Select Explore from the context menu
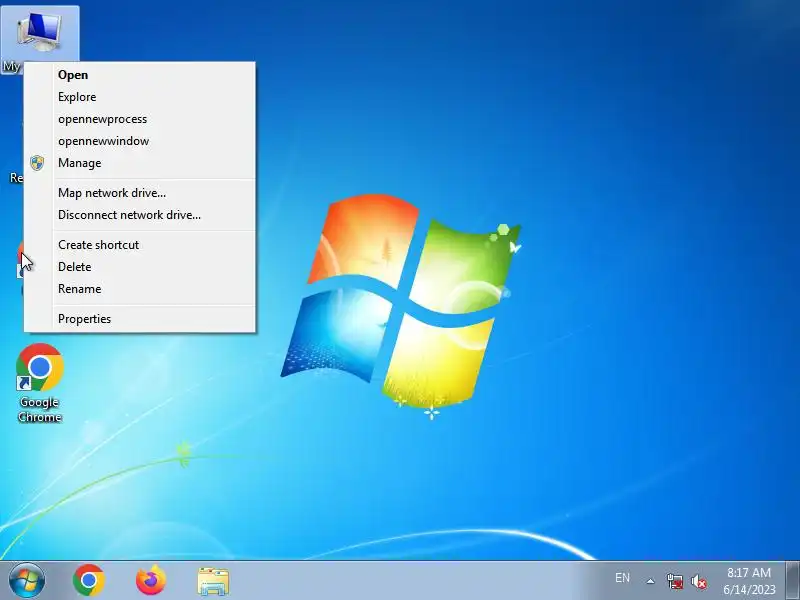The width and height of the screenshot is (800, 600). (140, 97)
